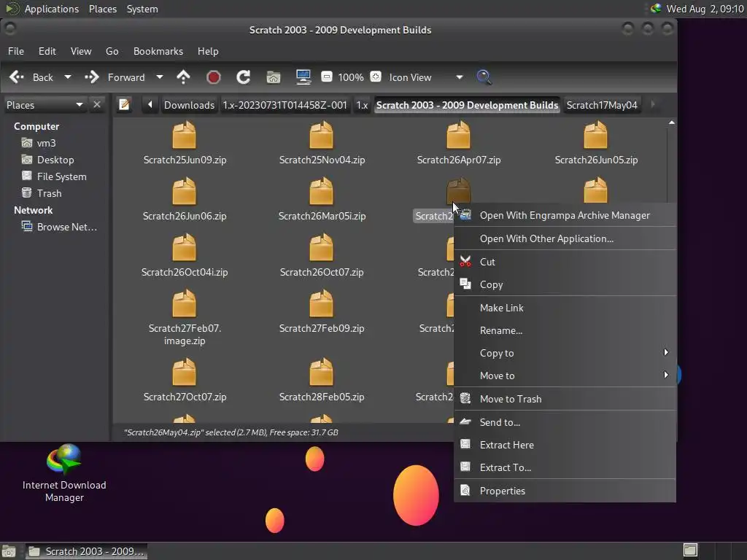Select the Scratch26Oct04i.zip file
The width and height of the screenshot is (747, 560).
(x=185, y=256)
